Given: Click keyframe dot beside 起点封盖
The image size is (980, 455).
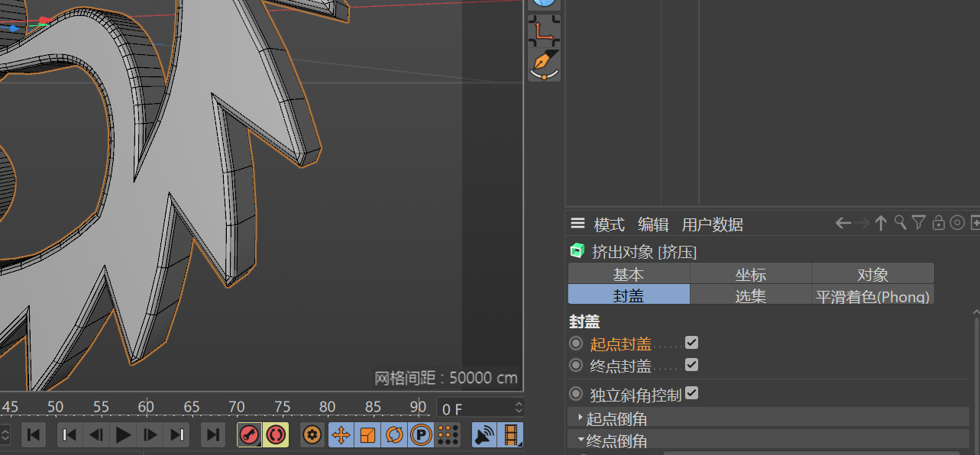Looking at the screenshot, I should coord(576,344).
